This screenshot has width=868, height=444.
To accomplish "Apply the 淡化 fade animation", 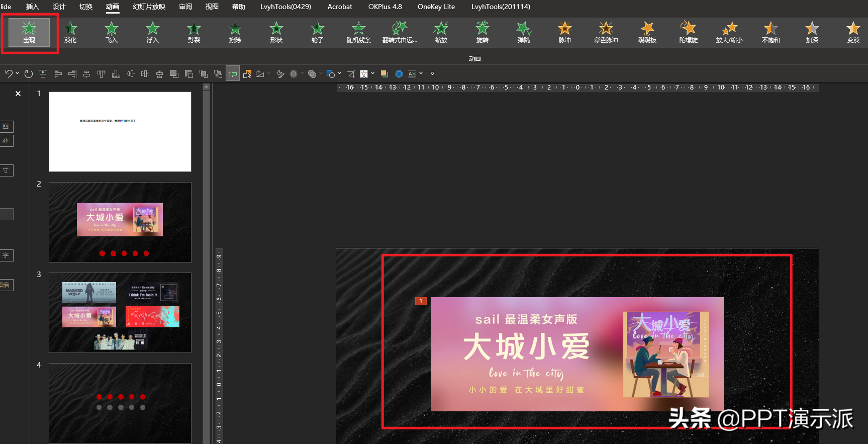I will pyautogui.click(x=70, y=32).
